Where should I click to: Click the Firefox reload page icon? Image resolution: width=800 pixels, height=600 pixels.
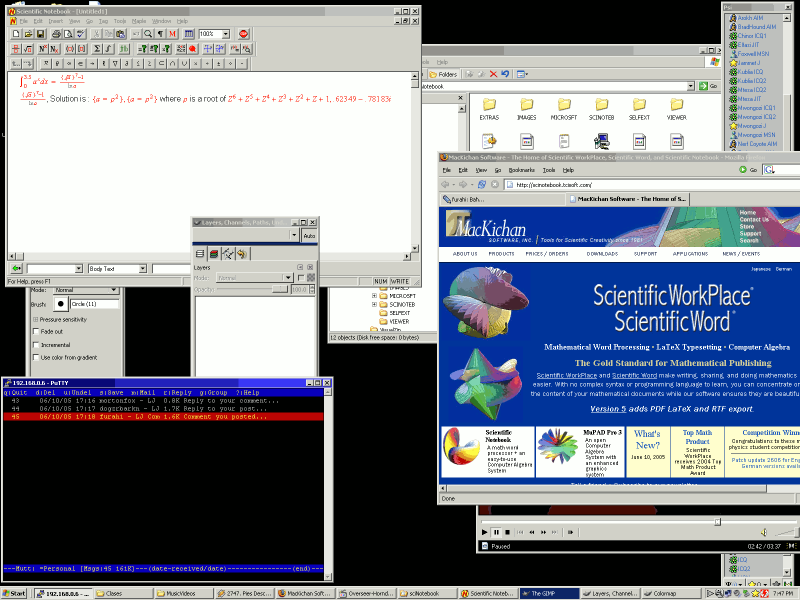[481, 185]
